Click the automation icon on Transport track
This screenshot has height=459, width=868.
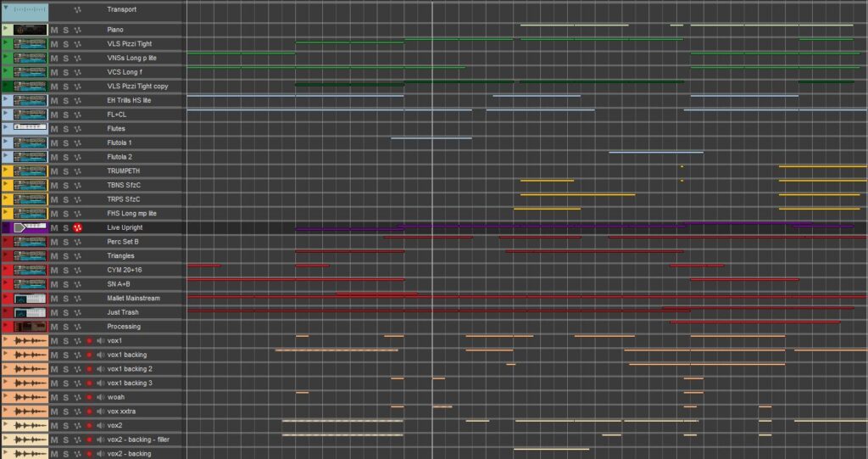[x=77, y=10]
